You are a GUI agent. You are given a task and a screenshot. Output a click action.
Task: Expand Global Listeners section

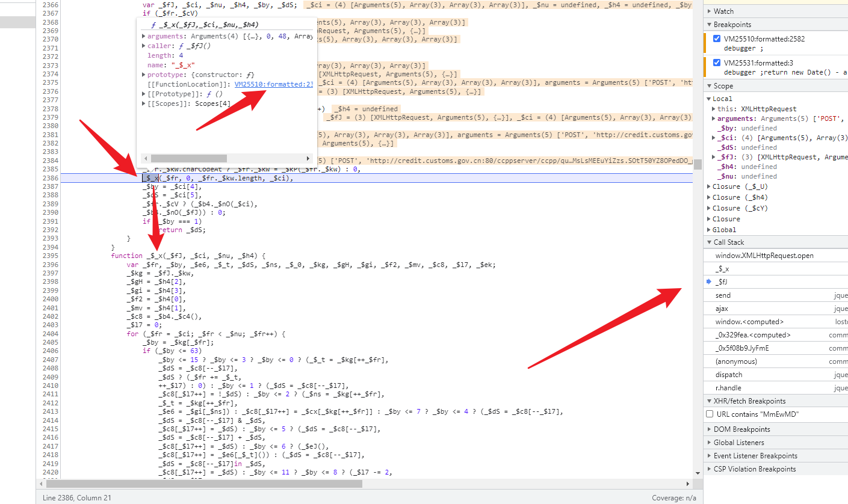708,443
